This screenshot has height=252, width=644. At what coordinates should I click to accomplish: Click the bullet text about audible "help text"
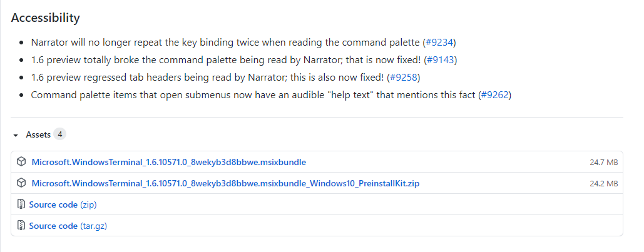click(271, 95)
